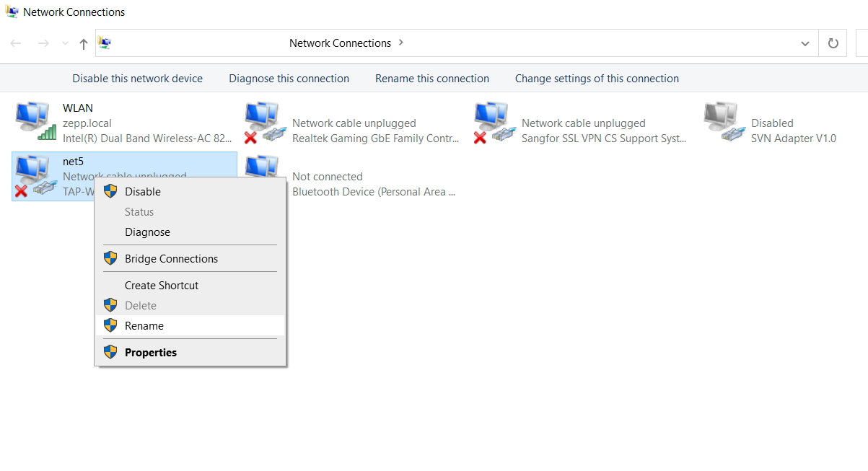
Task: Click Disable this network device
Action: (x=137, y=79)
